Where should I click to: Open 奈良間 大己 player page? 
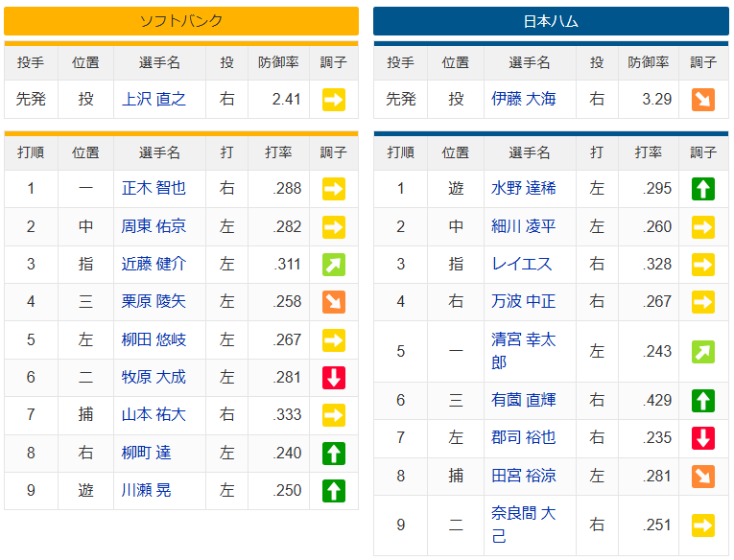tap(523, 525)
